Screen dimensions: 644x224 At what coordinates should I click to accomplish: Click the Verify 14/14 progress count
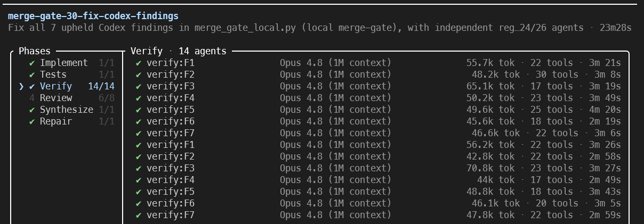pyautogui.click(x=101, y=86)
